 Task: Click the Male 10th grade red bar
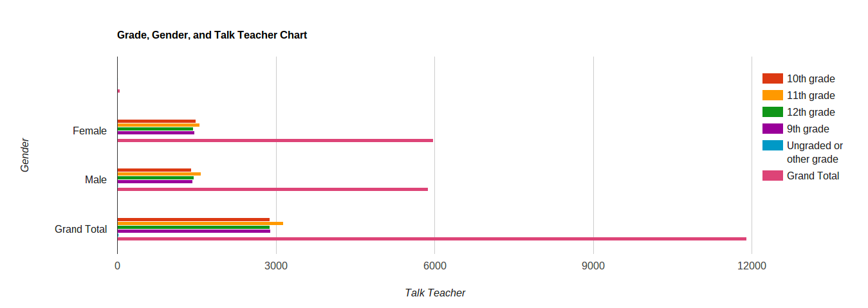tap(154, 170)
